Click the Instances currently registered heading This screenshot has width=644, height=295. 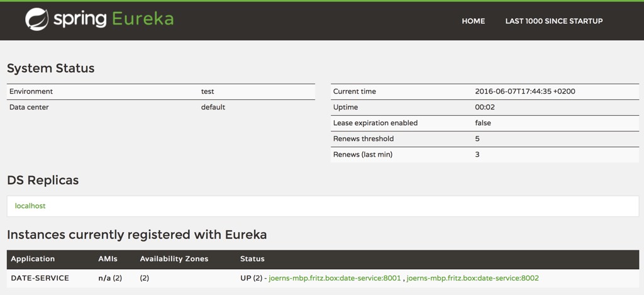click(x=136, y=235)
